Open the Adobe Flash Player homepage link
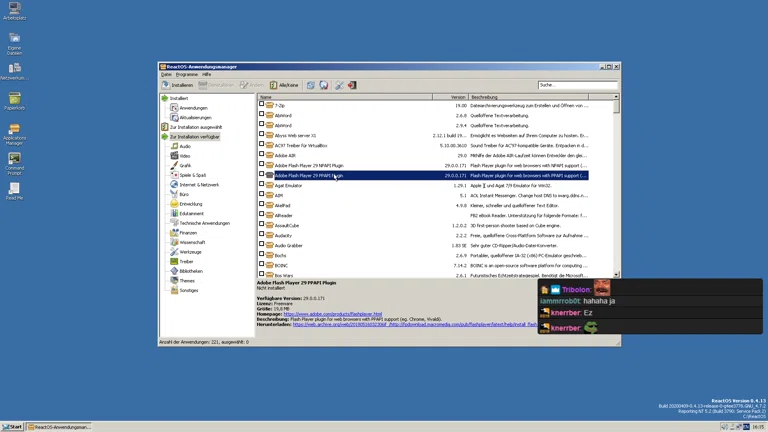This screenshot has width=768, height=432. 333,314
